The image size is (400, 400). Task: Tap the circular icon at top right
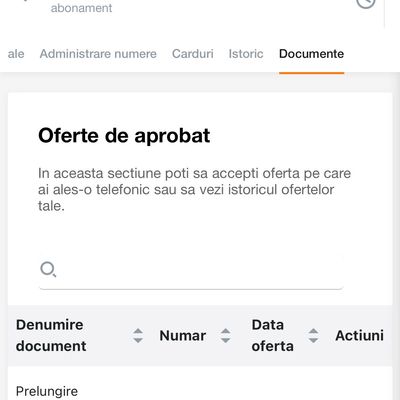point(366,3)
